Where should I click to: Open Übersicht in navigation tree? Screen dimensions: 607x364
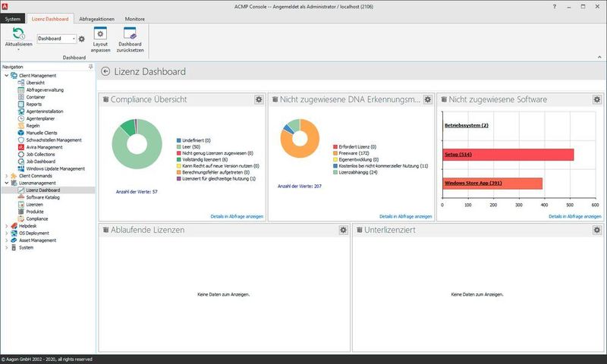tap(35, 83)
